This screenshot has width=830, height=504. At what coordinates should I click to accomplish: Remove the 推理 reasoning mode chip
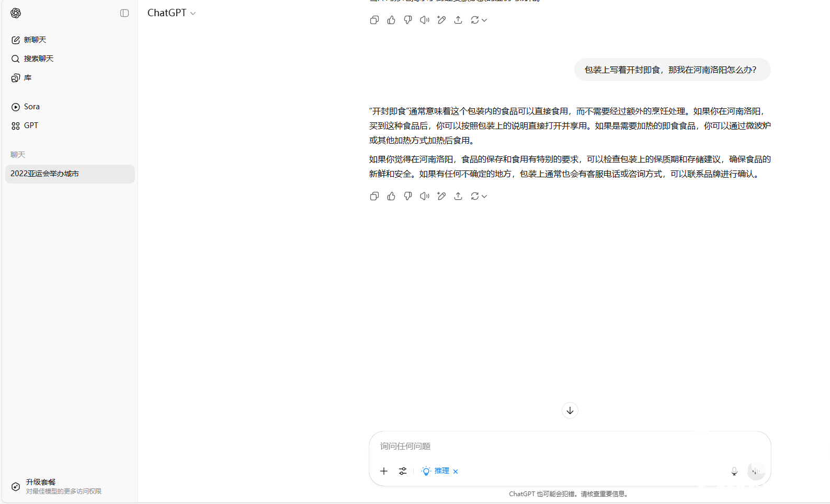(456, 472)
